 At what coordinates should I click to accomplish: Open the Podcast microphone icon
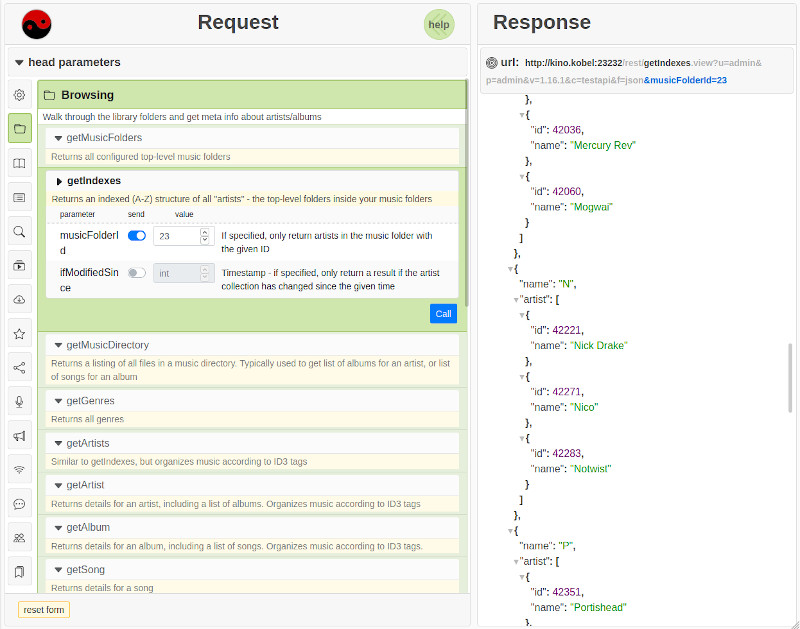18,401
